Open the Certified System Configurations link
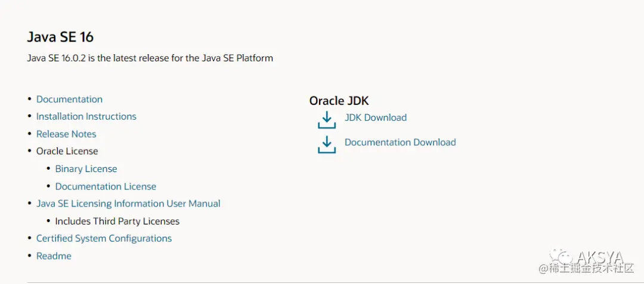The image size is (644, 284). (104, 238)
